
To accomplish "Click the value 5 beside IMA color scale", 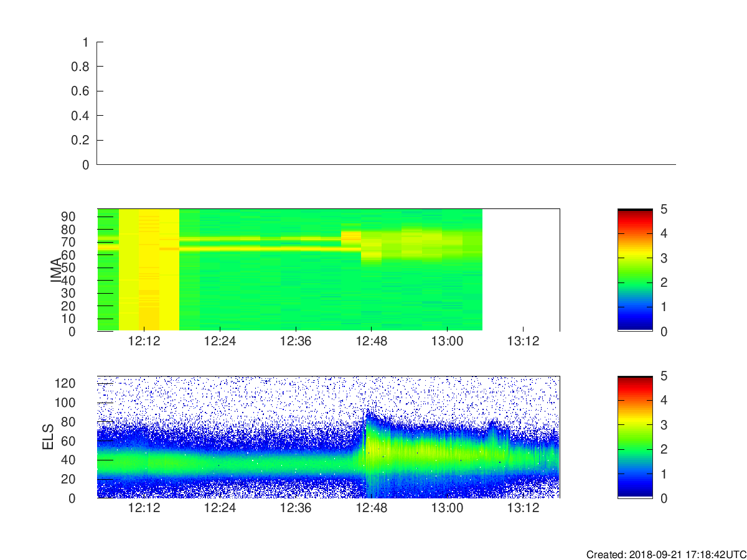I will [x=664, y=209].
